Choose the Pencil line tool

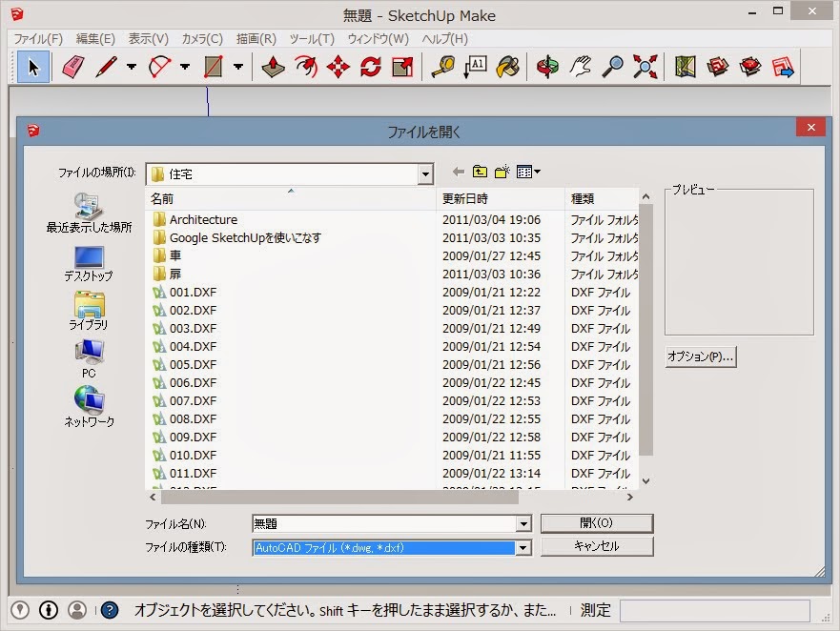pyautogui.click(x=107, y=67)
